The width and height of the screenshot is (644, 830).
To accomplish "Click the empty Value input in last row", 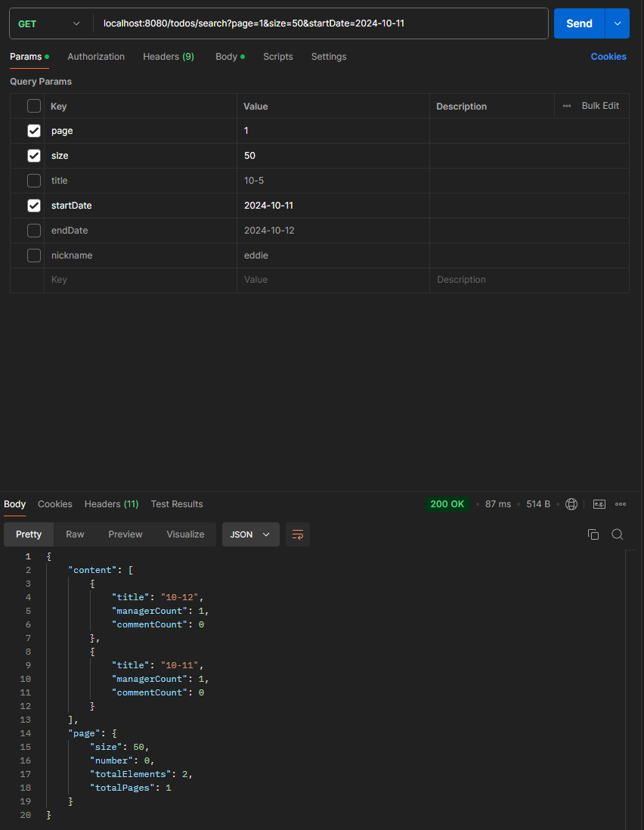I will tap(333, 280).
